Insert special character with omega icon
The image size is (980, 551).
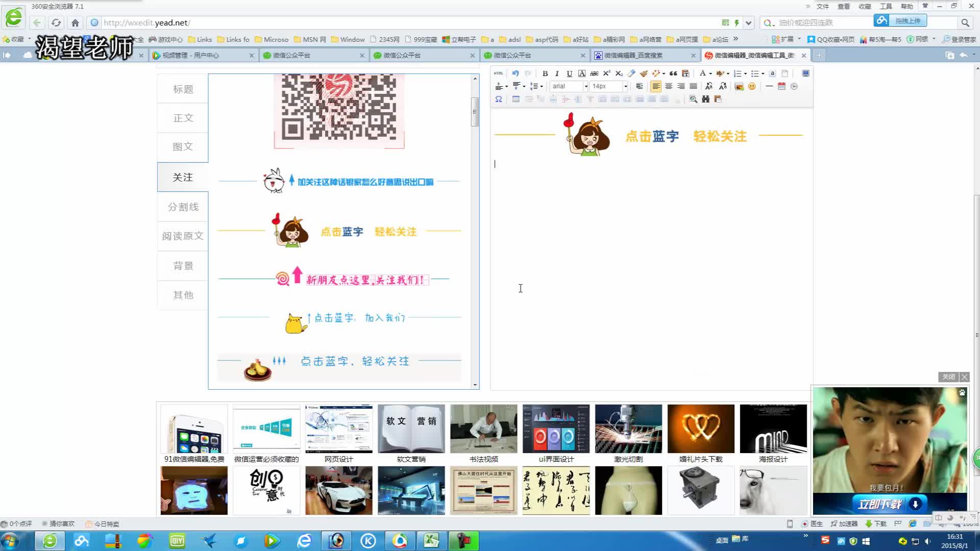(x=499, y=99)
